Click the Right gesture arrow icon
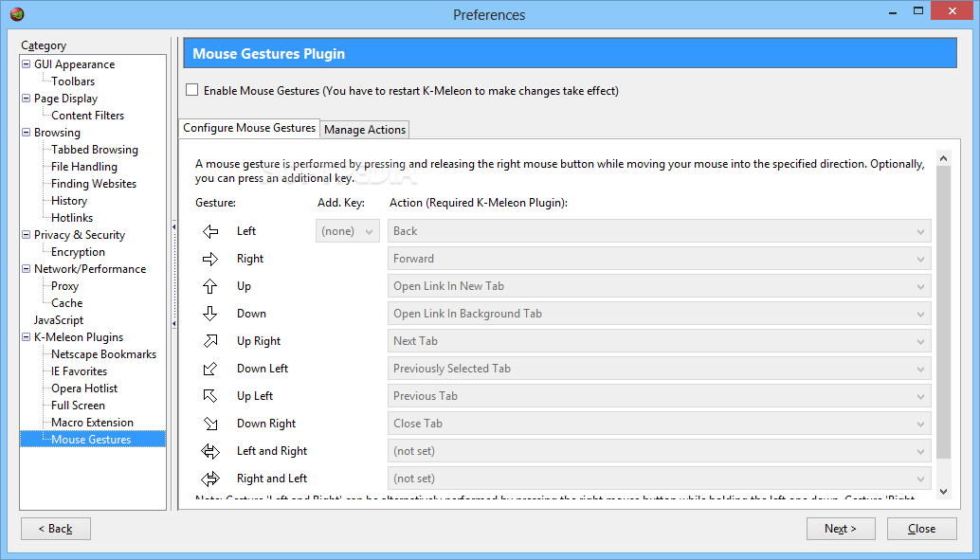 [210, 259]
